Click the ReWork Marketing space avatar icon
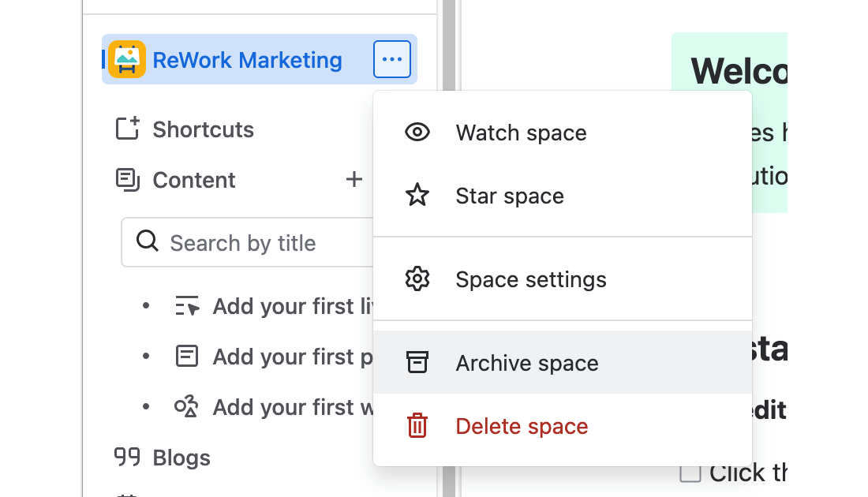Image resolution: width=868 pixels, height=497 pixels. [x=129, y=58]
